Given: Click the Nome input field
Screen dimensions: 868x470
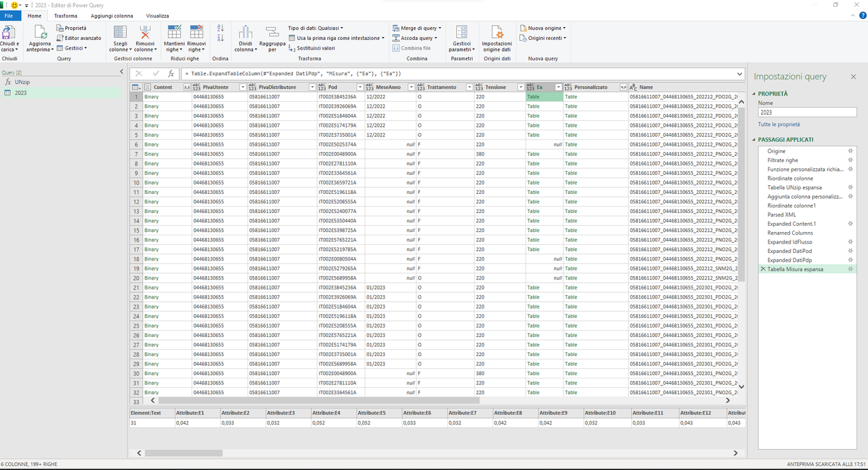Looking at the screenshot, I should (807, 113).
